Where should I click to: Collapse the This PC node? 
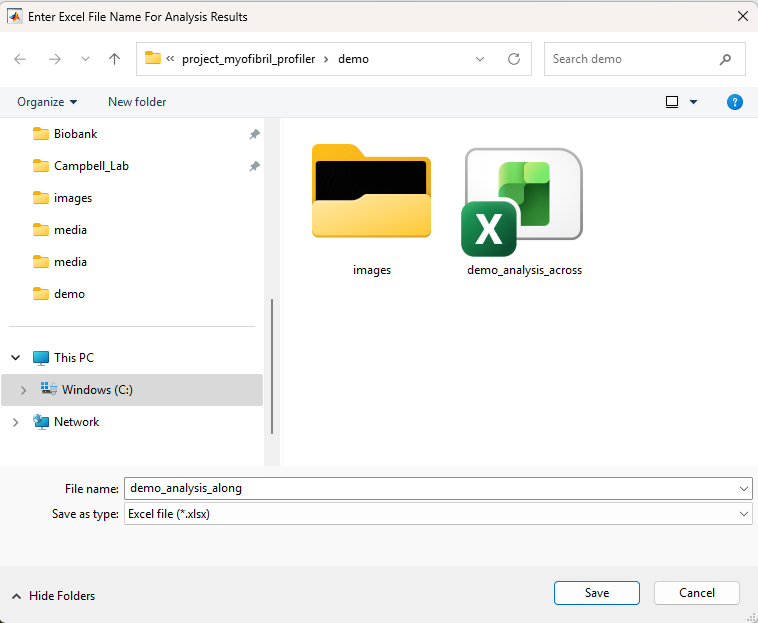[15, 358]
